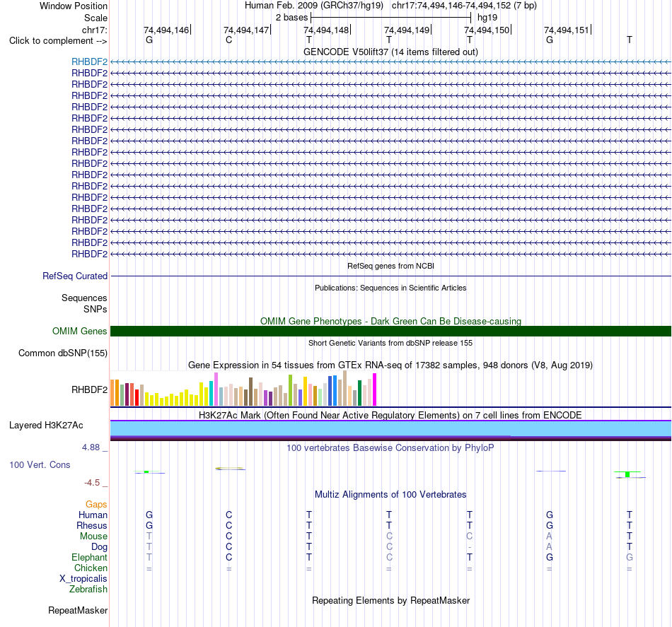Open 'Multiz Alignments of 100 Vertebrates' title
The height and width of the screenshot is (627, 672).
point(390,495)
